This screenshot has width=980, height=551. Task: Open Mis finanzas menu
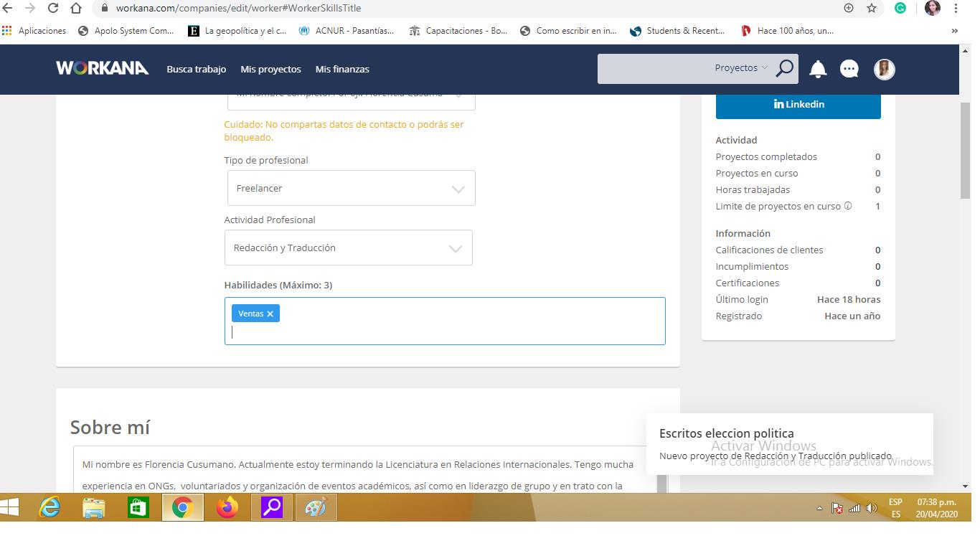point(342,69)
